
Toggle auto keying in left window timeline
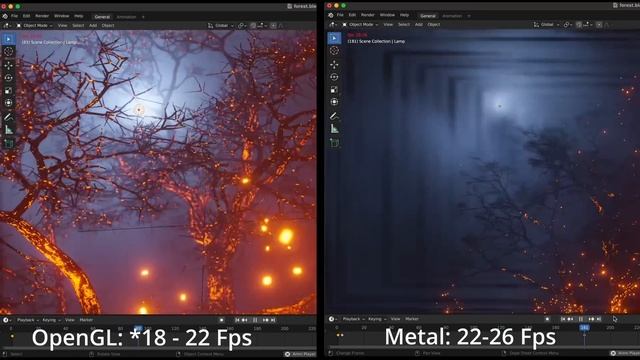point(221,320)
